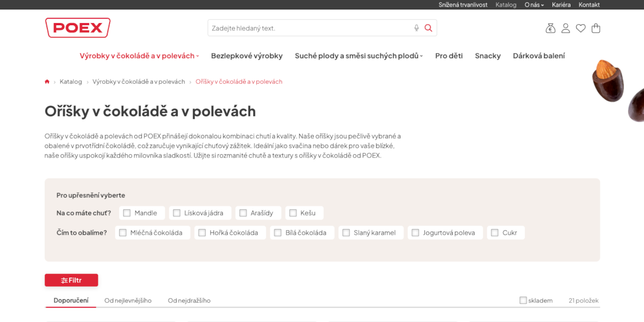Tick the Lísková jádra checkbox
This screenshot has height=322, width=644.
click(177, 213)
